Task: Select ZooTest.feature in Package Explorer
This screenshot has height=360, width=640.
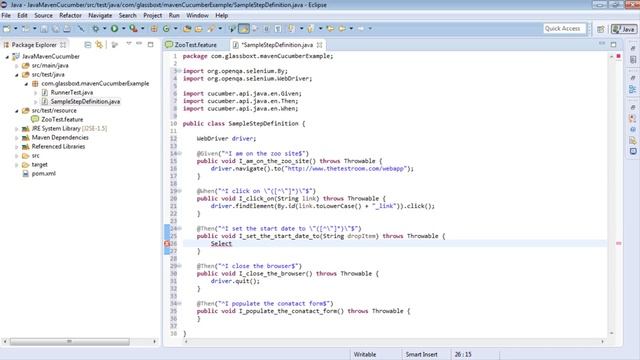Action: 62,120
